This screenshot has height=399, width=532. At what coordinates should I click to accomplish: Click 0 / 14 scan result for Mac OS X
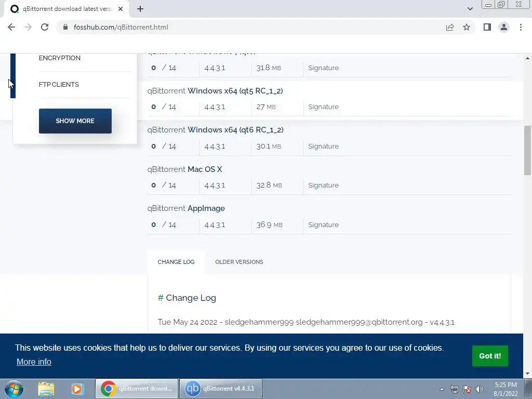click(164, 185)
